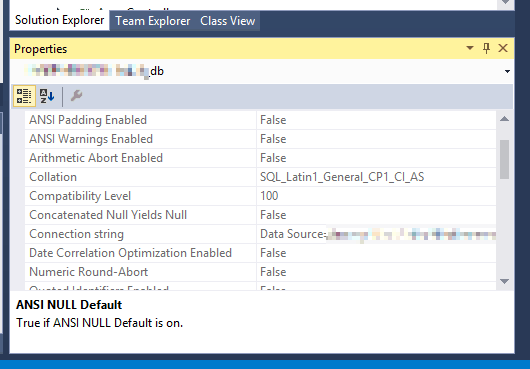Switch to Team Explorer tab

152,21
